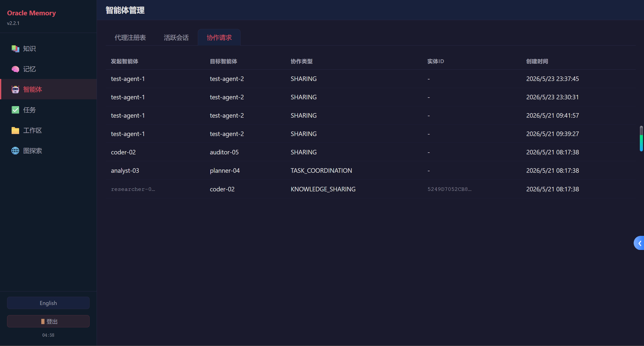Click the KNOWLEDGE_SHARING type cell
Image resolution: width=644 pixels, height=346 pixels.
click(323, 189)
